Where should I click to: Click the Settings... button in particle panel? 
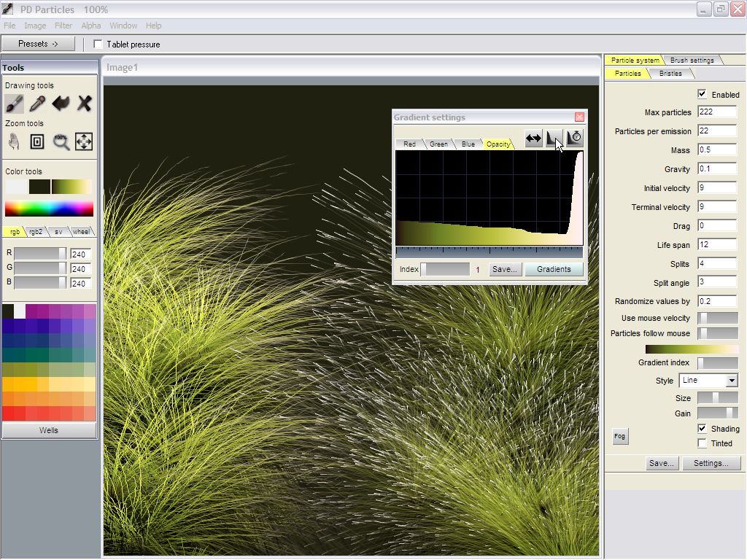(x=711, y=463)
